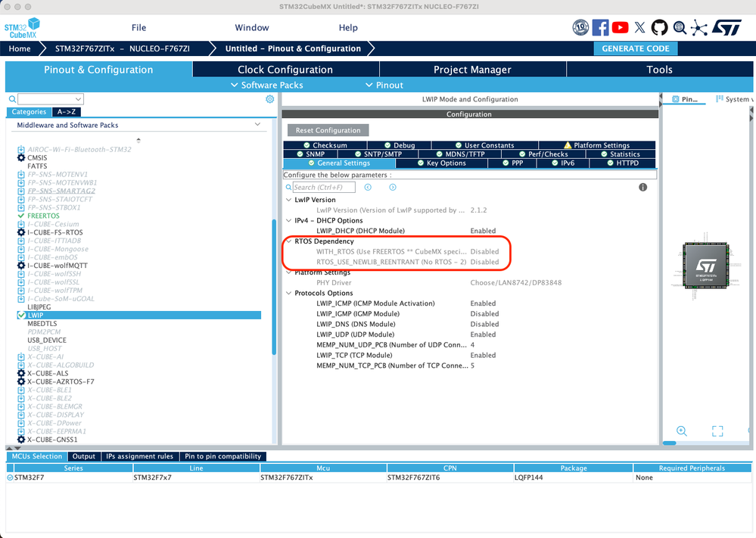Open the YouTube icon in header
The width and height of the screenshot is (756, 538).
coord(620,27)
